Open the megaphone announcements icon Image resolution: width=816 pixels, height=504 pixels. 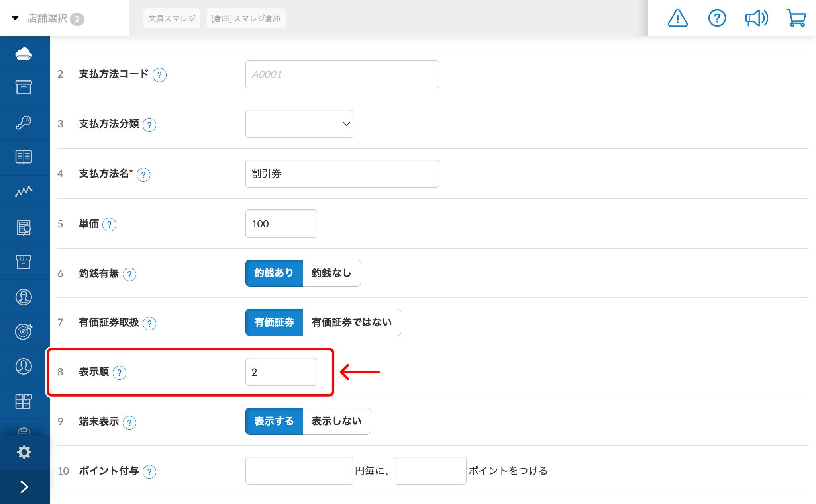click(757, 18)
